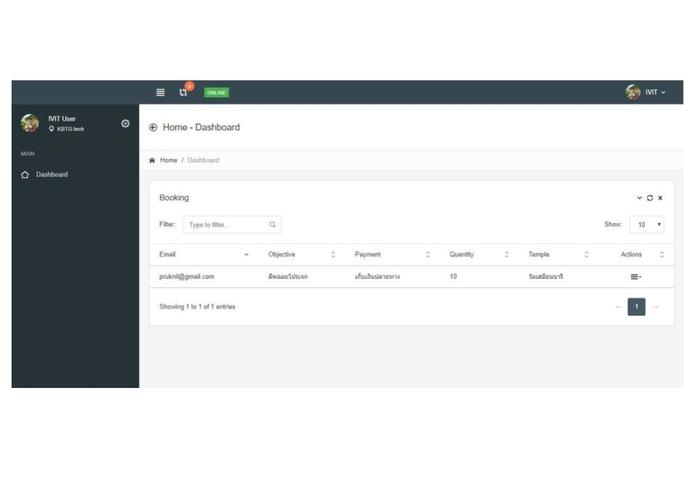Toggle the sidebar hamburger menu icon
Image resolution: width=695 pixels, height=494 pixels.
(160, 92)
